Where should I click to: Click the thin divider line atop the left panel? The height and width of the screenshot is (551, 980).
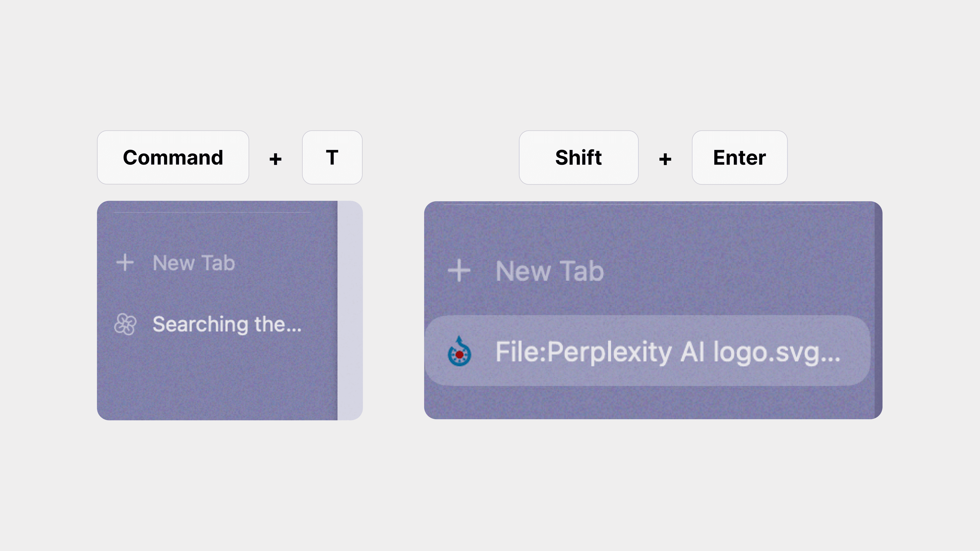212,212
